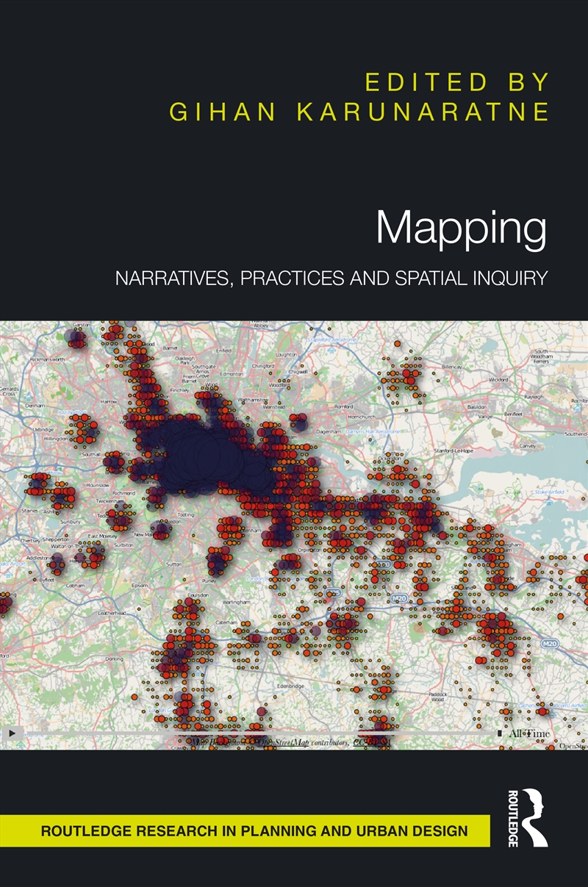Click the M20 shield near the map's right edge
Image resolution: width=588 pixels, height=887 pixels.
click(551, 643)
